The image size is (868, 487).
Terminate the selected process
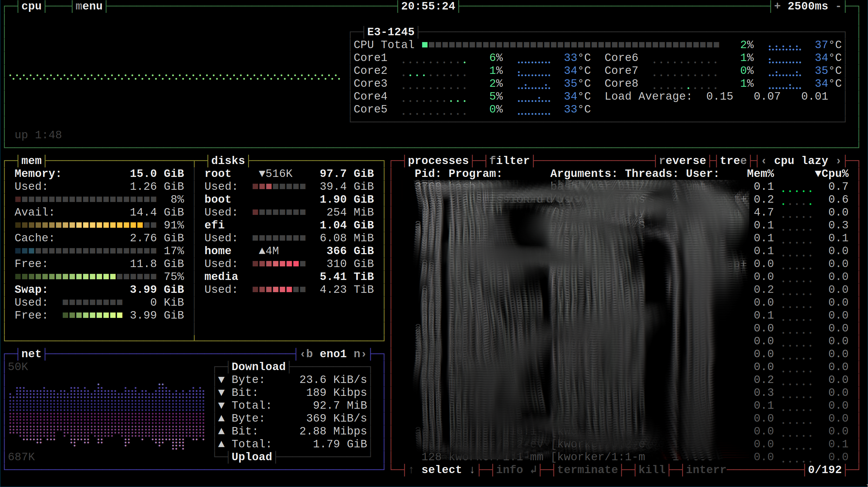coord(588,470)
